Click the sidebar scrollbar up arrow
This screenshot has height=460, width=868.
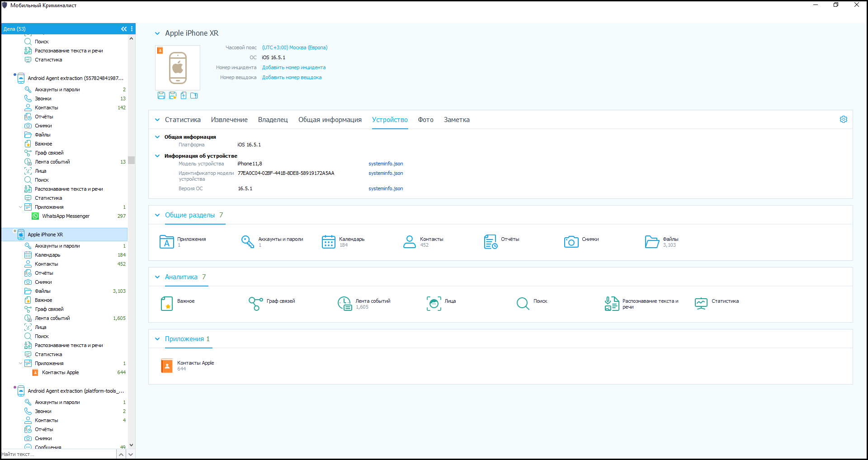(131, 38)
